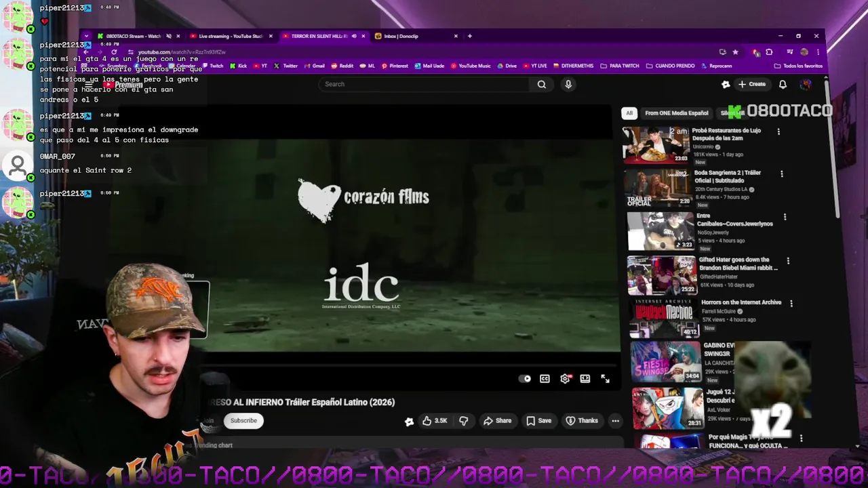The width and height of the screenshot is (868, 488).
Task: Click the Thanks button
Action: point(582,421)
